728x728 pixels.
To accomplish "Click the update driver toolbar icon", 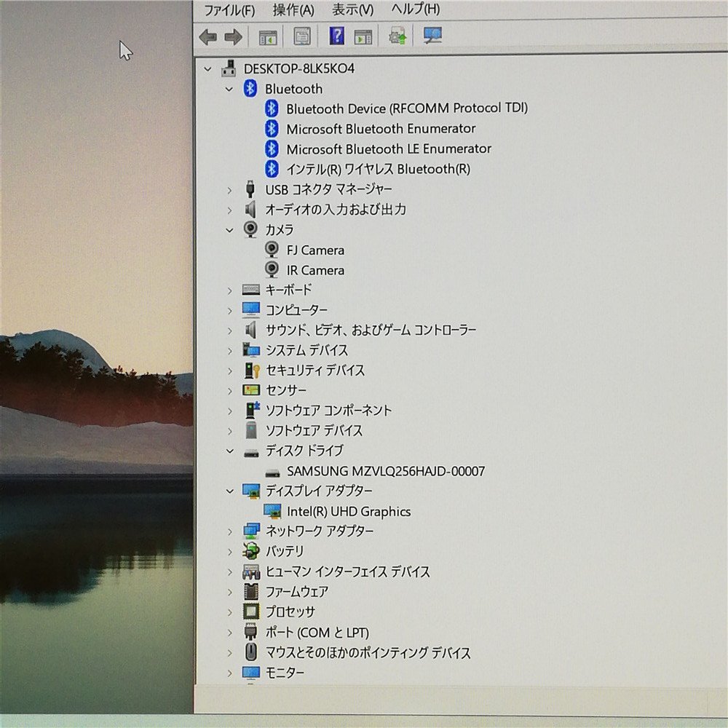I will (397, 36).
